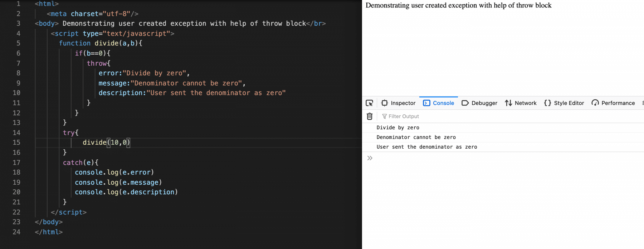
Task: Switch to the Console tab
Action: tap(439, 103)
